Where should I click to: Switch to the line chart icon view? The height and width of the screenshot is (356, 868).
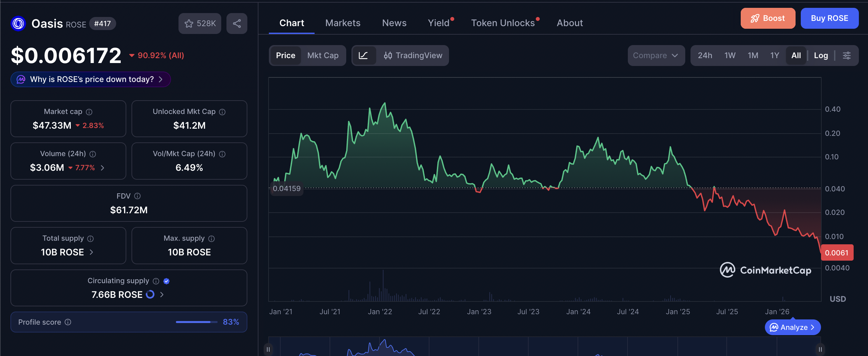click(x=363, y=56)
